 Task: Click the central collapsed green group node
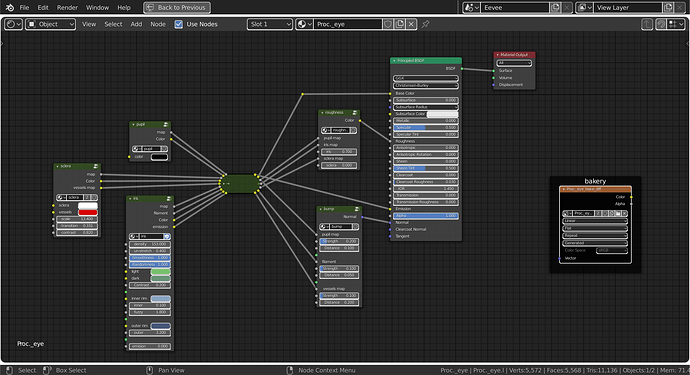tap(240, 184)
